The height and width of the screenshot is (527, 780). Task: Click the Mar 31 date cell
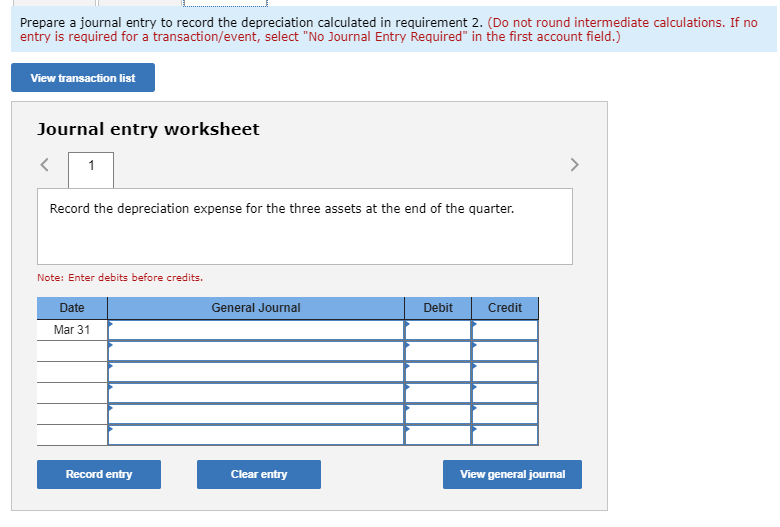(x=72, y=330)
